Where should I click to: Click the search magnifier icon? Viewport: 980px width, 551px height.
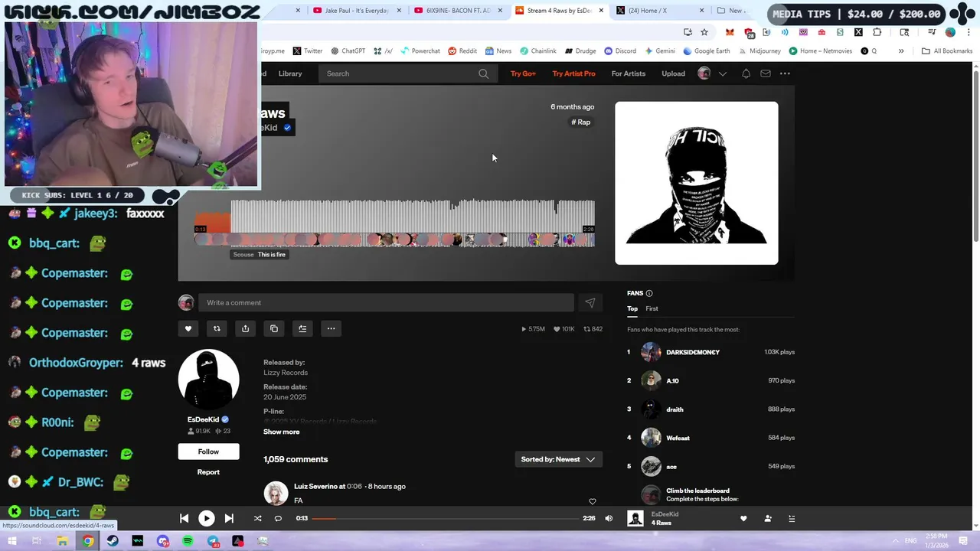pyautogui.click(x=483, y=73)
